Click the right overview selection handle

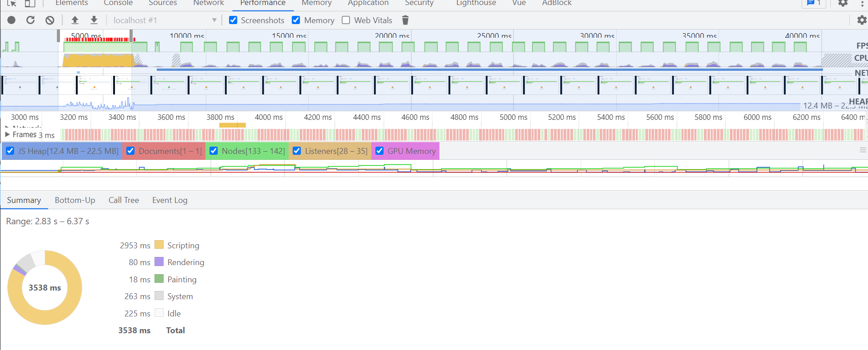(131, 35)
